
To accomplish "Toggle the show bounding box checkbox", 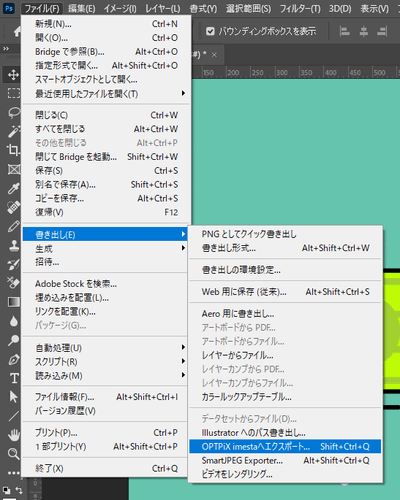I will 210,31.
